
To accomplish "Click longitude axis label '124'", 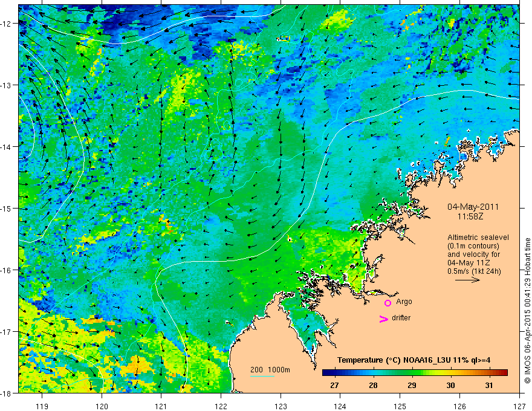I will (340, 406).
